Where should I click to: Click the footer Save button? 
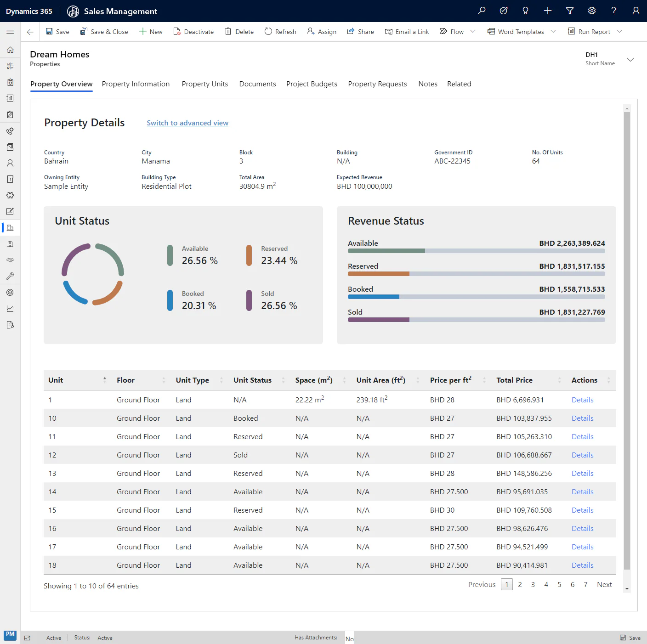pyautogui.click(x=630, y=638)
